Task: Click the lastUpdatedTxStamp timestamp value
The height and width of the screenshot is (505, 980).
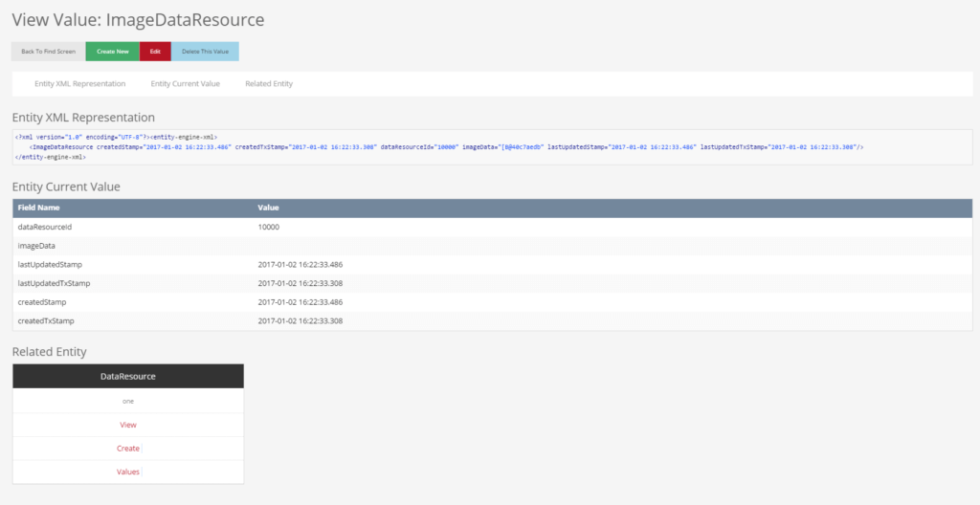Action: [301, 283]
